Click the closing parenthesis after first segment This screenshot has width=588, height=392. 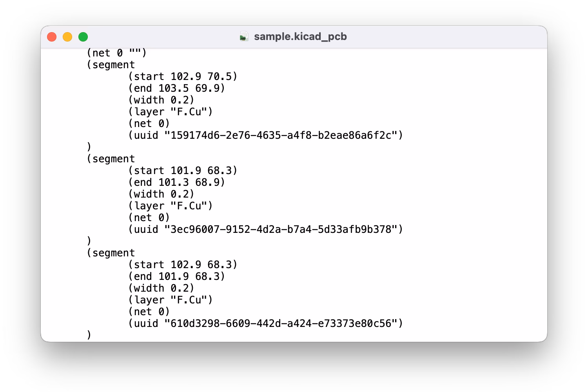click(89, 147)
